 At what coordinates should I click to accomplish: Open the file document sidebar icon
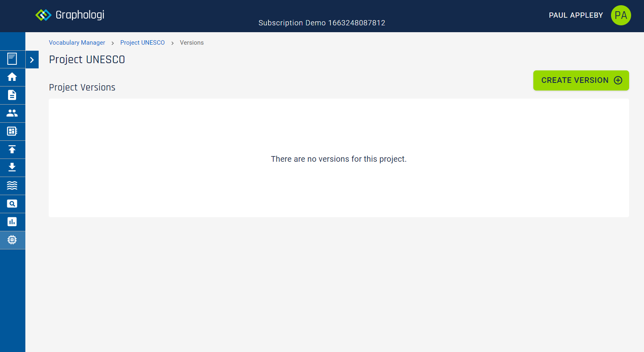(12, 95)
